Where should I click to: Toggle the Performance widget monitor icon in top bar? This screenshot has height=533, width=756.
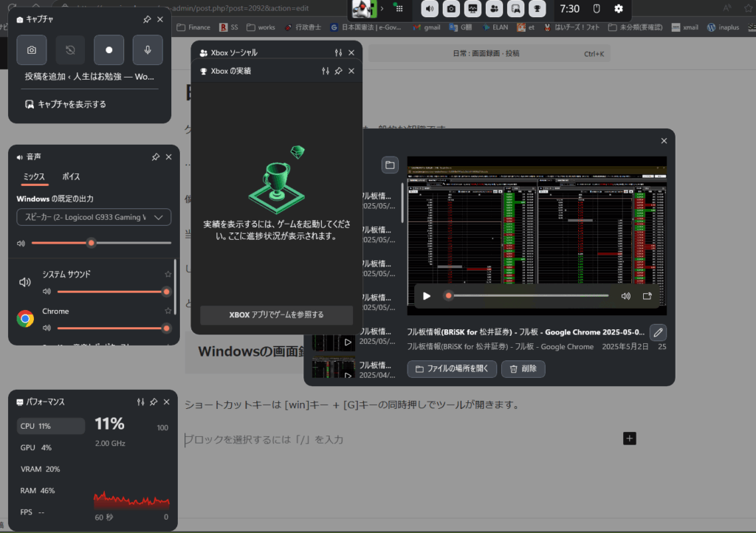pyautogui.click(x=472, y=9)
